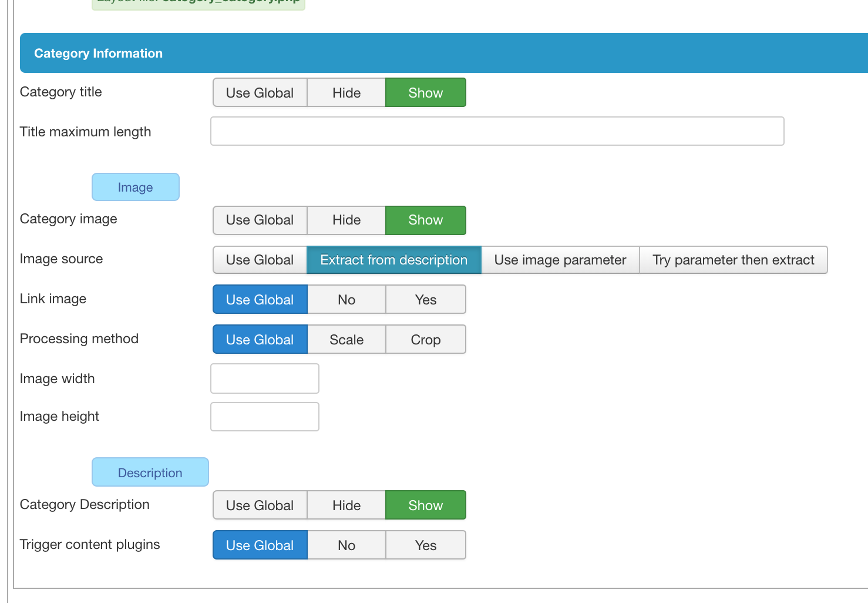Click the Category image label
This screenshot has width=868, height=603.
pos(69,219)
